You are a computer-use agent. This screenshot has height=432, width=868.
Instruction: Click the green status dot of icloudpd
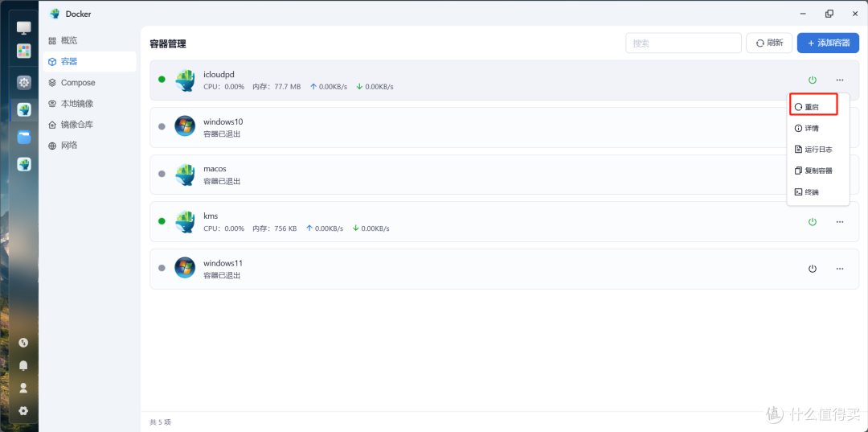click(x=162, y=79)
